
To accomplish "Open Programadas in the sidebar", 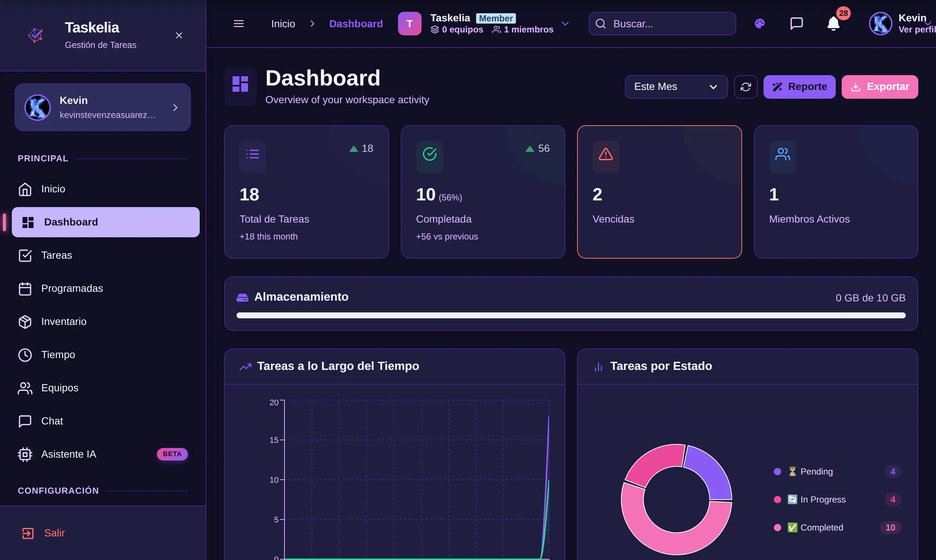I will (106, 289).
